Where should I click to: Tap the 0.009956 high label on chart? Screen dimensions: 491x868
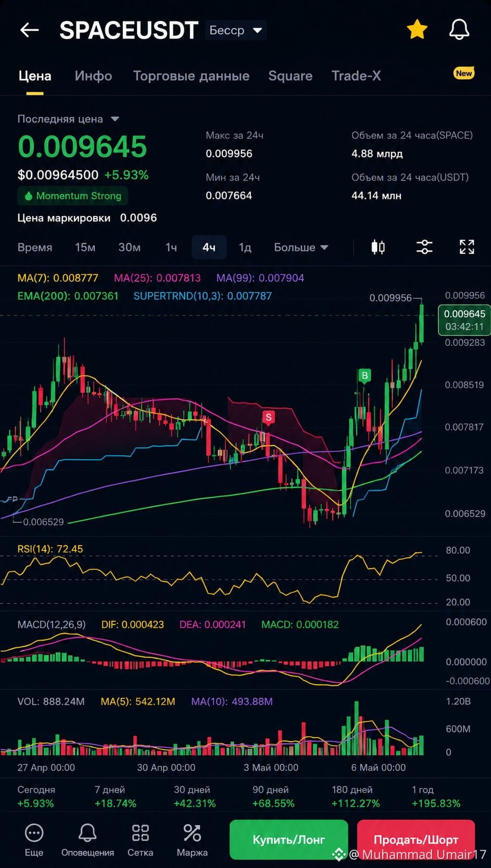[391, 298]
